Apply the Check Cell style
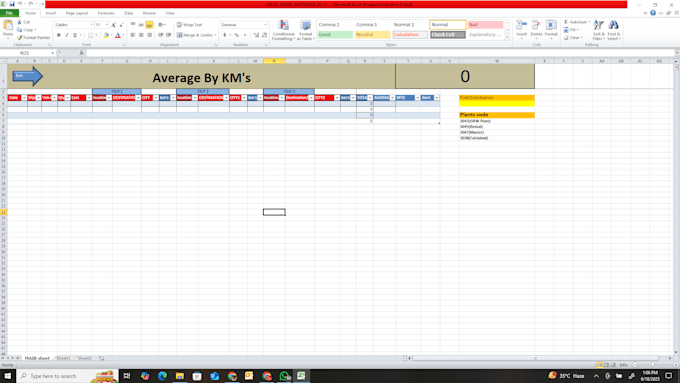This screenshot has height=383, width=680. tap(448, 35)
